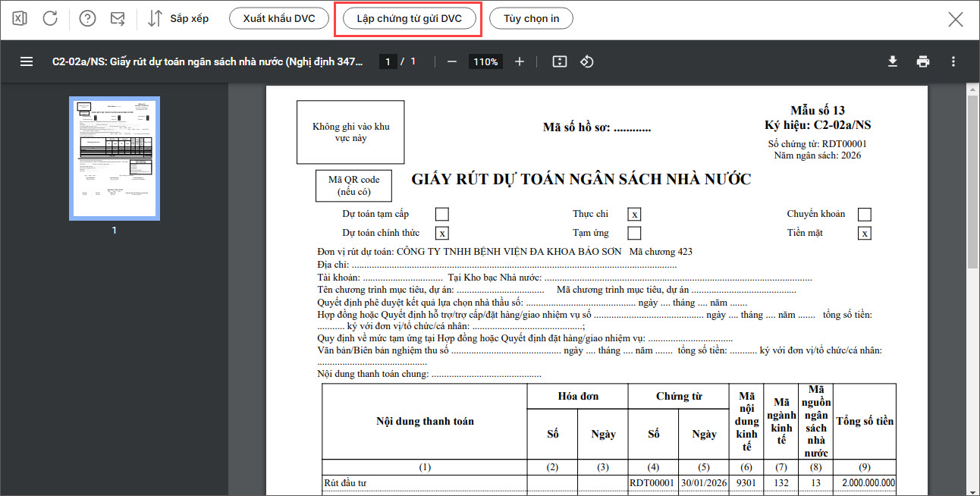Open the help question mark icon
980x496 pixels.
(87, 18)
